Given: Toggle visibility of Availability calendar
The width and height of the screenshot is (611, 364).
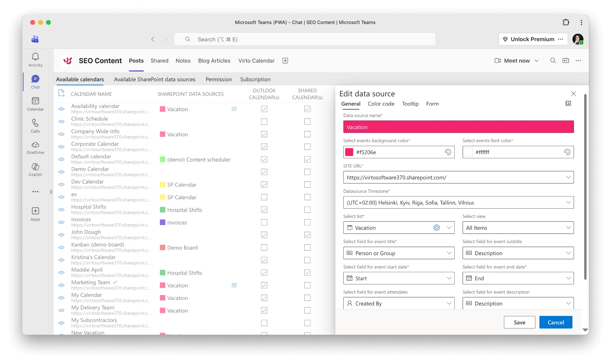Looking at the screenshot, I should pos(61,109).
